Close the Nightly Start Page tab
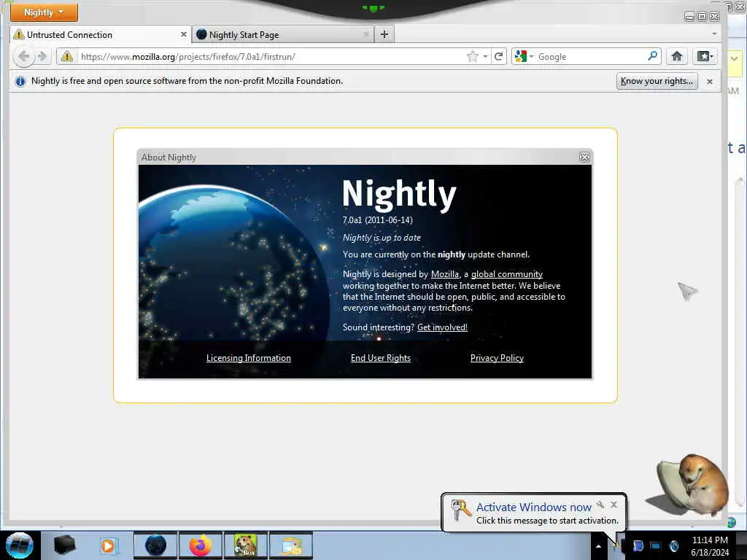Image resolution: width=747 pixels, height=560 pixels. [x=366, y=34]
